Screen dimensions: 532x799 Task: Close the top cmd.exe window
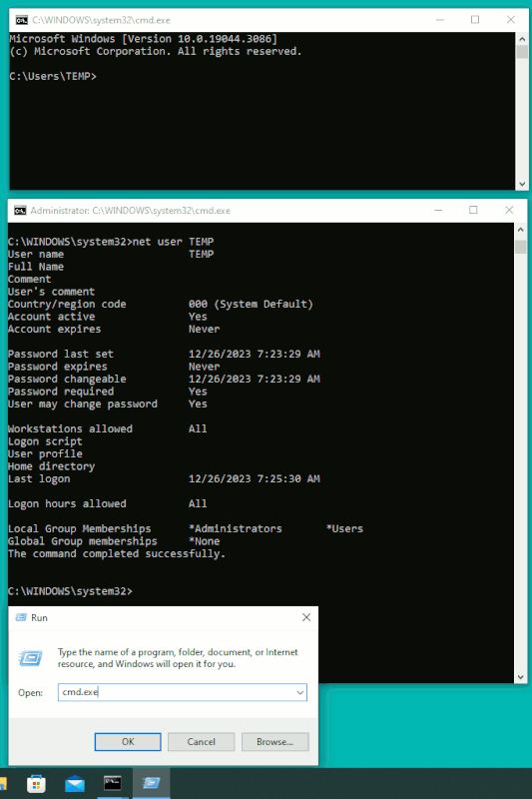click(511, 20)
